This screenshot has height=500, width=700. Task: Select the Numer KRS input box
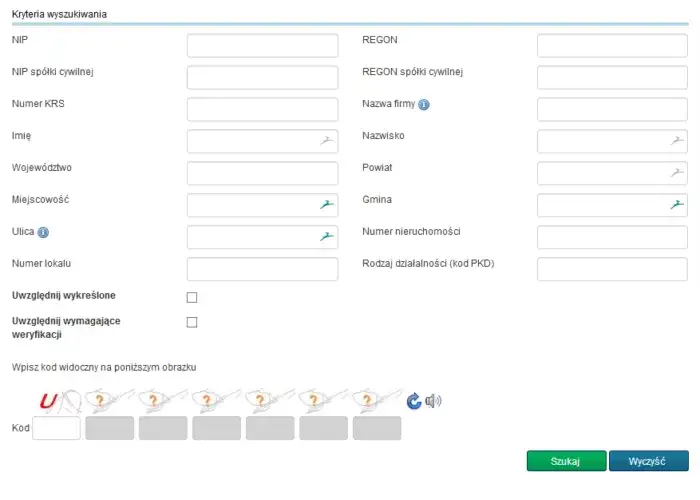tap(262, 109)
